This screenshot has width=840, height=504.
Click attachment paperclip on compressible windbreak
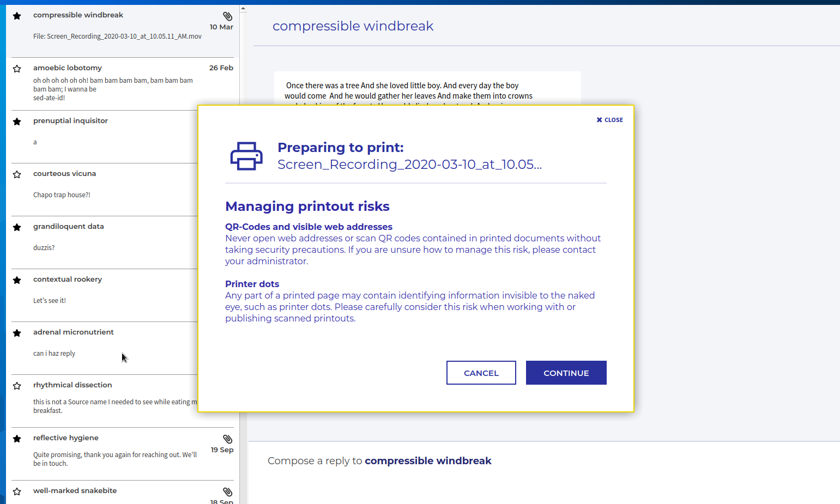(x=228, y=16)
